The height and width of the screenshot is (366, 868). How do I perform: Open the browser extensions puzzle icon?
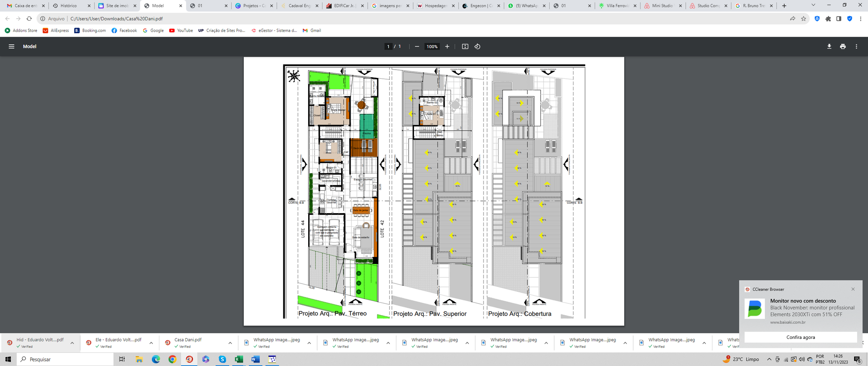pyautogui.click(x=828, y=18)
